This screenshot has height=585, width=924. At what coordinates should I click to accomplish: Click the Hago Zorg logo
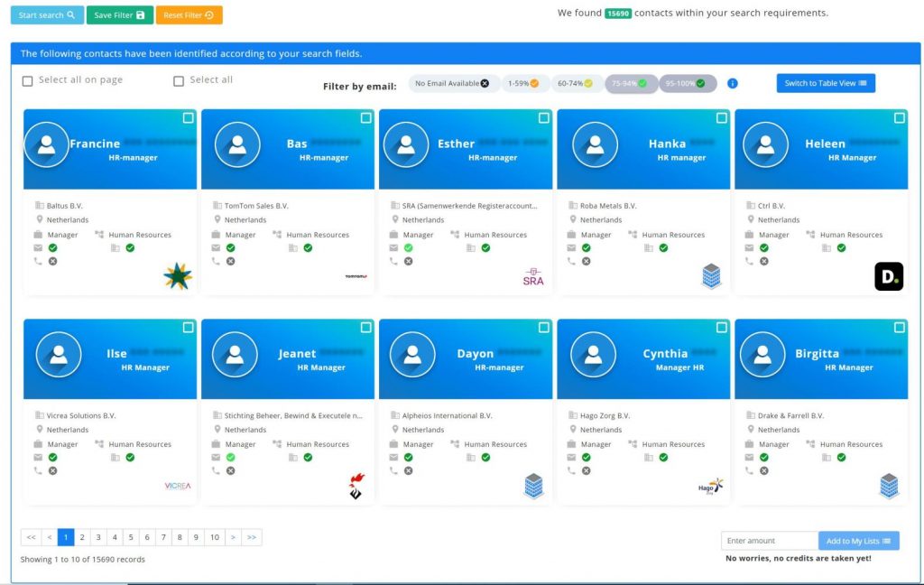(x=711, y=487)
